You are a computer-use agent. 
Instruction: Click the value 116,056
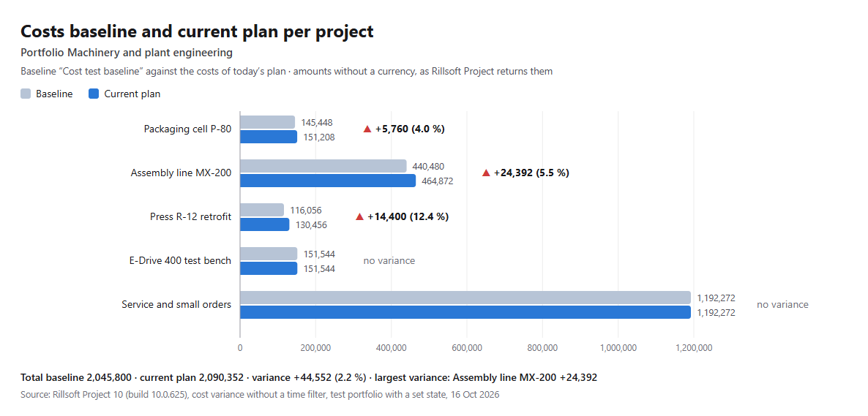(306, 211)
